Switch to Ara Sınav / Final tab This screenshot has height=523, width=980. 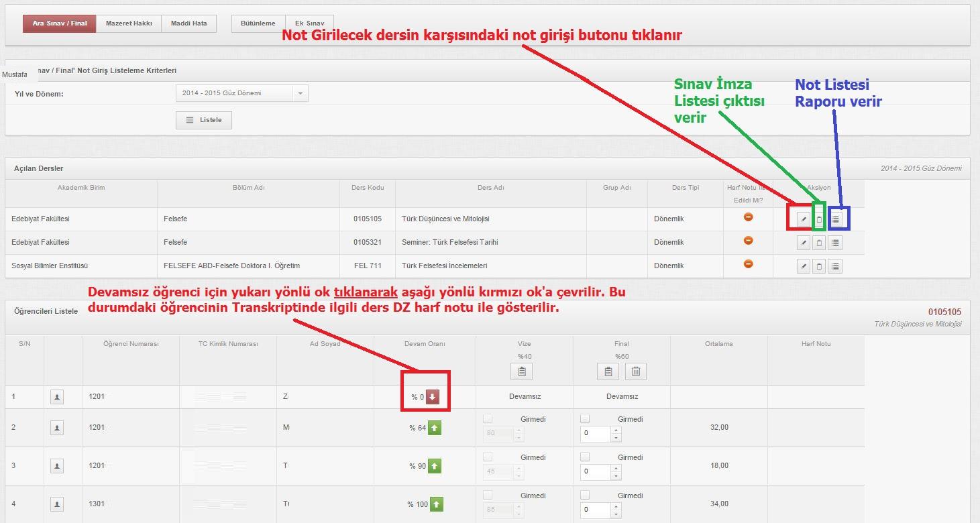[x=60, y=23]
